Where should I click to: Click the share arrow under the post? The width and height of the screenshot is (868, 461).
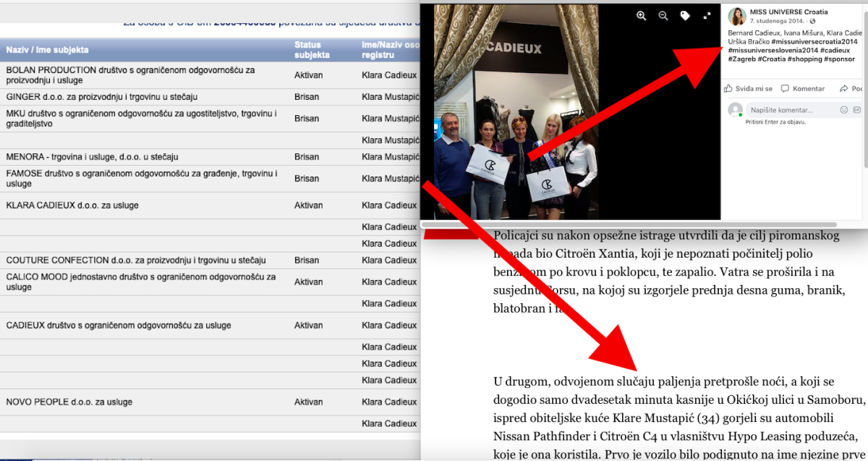(x=843, y=88)
